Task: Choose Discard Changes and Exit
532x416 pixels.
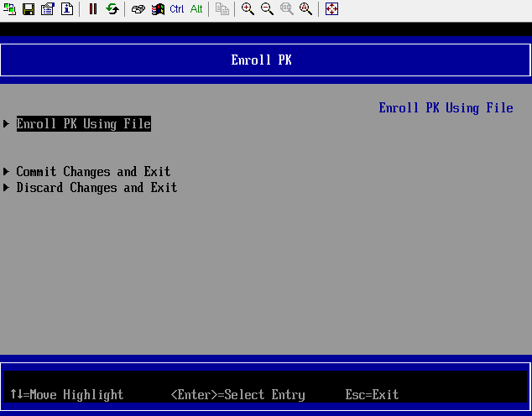Action: 96,188
